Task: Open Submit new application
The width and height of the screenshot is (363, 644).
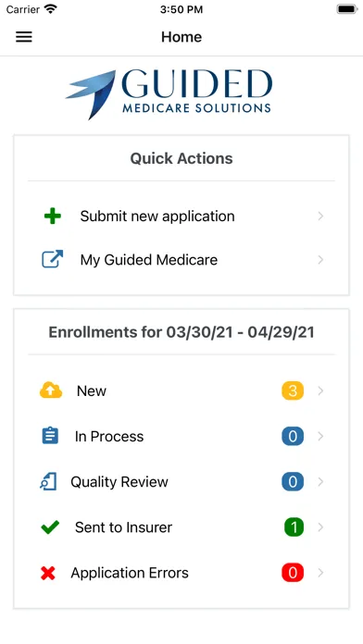Action: coord(181,216)
